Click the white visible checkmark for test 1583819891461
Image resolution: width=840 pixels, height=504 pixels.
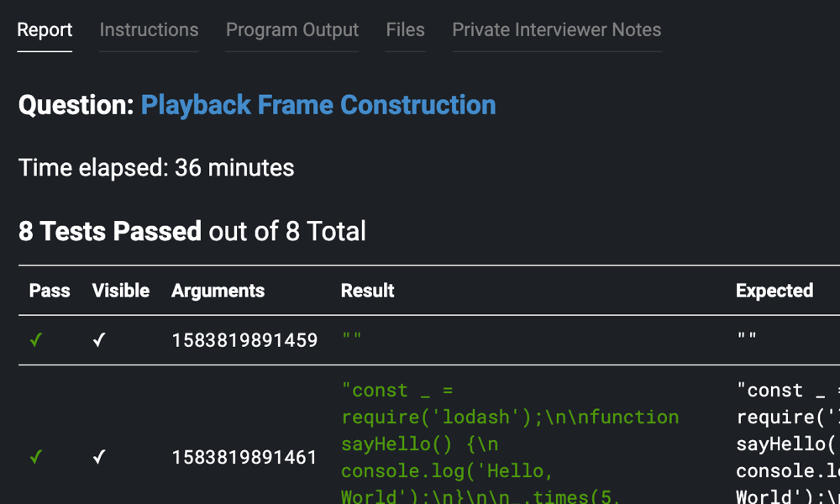coord(99,457)
